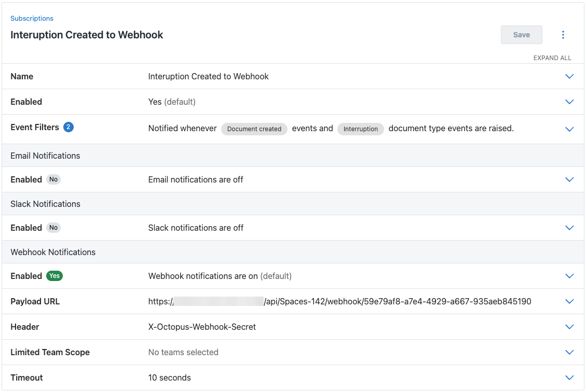Expand the Event Filters row chevron
This screenshot has width=586, height=392.
point(569,129)
